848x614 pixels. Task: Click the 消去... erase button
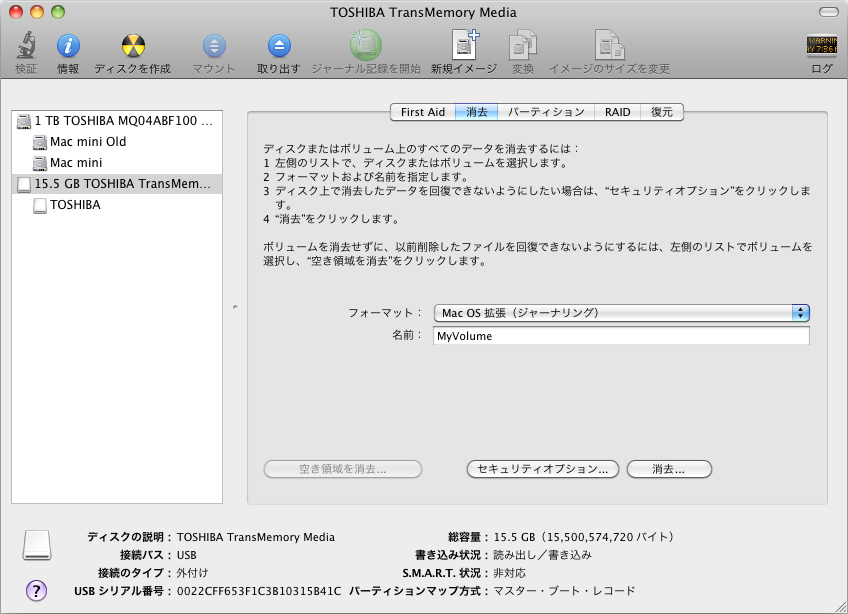point(669,469)
